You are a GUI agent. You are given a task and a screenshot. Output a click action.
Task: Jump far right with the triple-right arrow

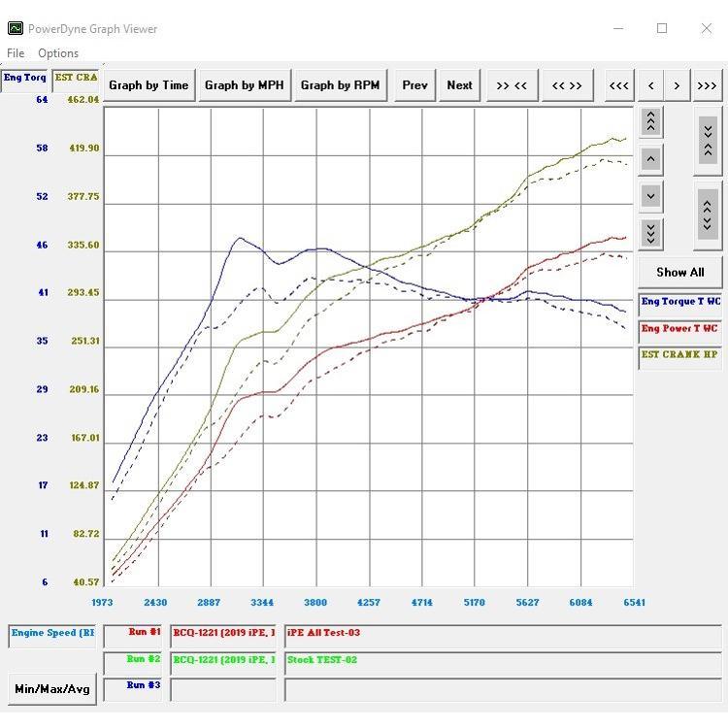tap(707, 85)
